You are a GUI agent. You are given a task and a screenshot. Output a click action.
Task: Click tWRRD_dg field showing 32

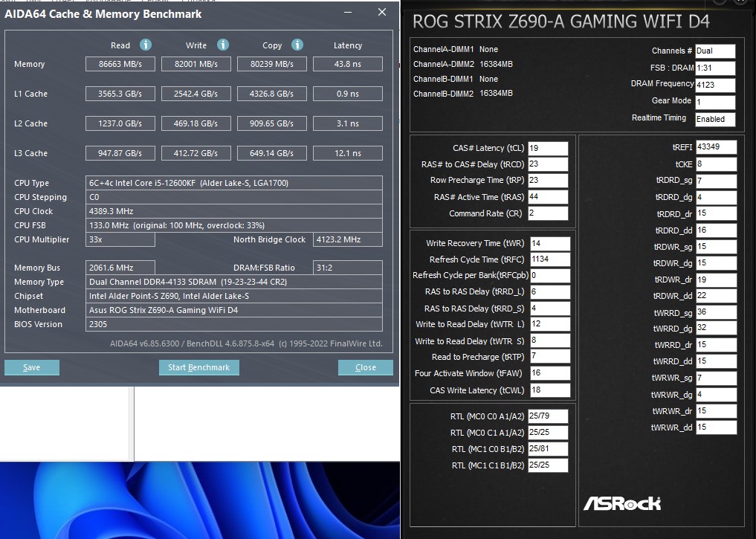pos(716,328)
